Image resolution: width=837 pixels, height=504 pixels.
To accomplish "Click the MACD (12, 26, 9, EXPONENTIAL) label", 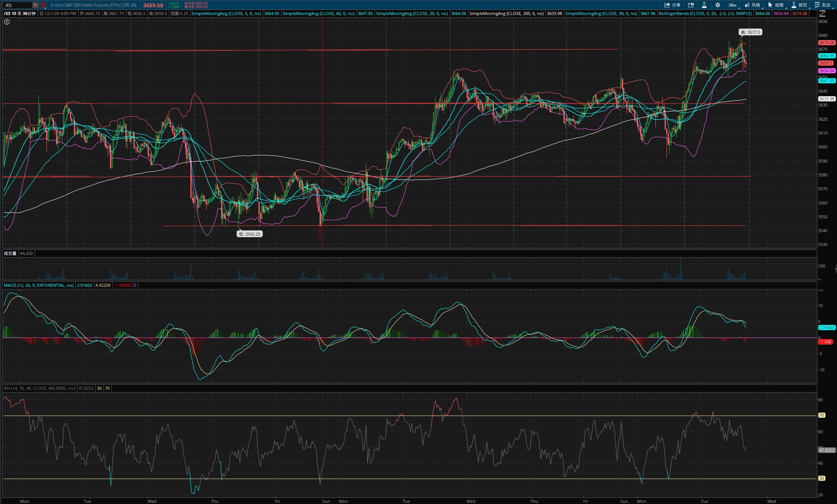I will tap(39, 285).
